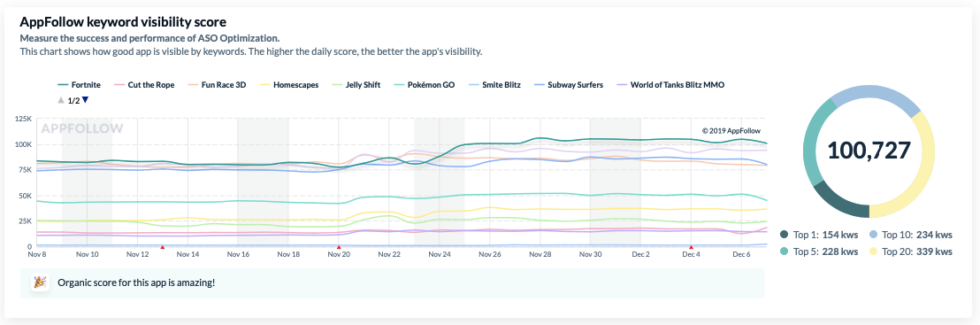The image size is (980, 325).
Task: Click the red marker at Nov 20
Action: (339, 247)
